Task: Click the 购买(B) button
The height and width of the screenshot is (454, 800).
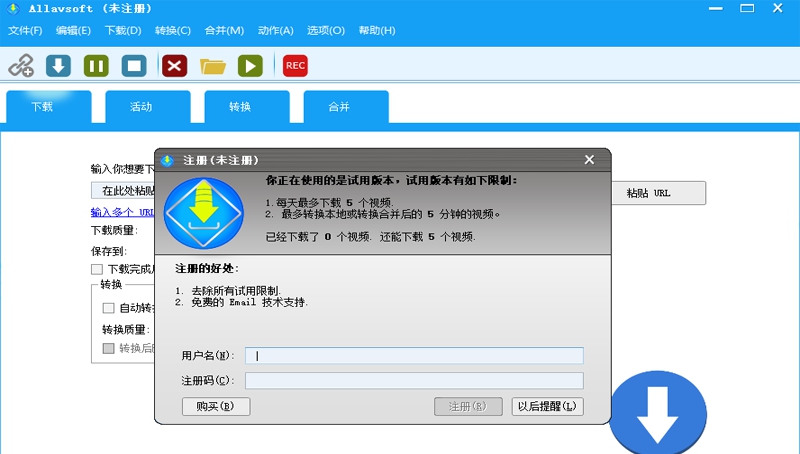Action: tap(216, 406)
